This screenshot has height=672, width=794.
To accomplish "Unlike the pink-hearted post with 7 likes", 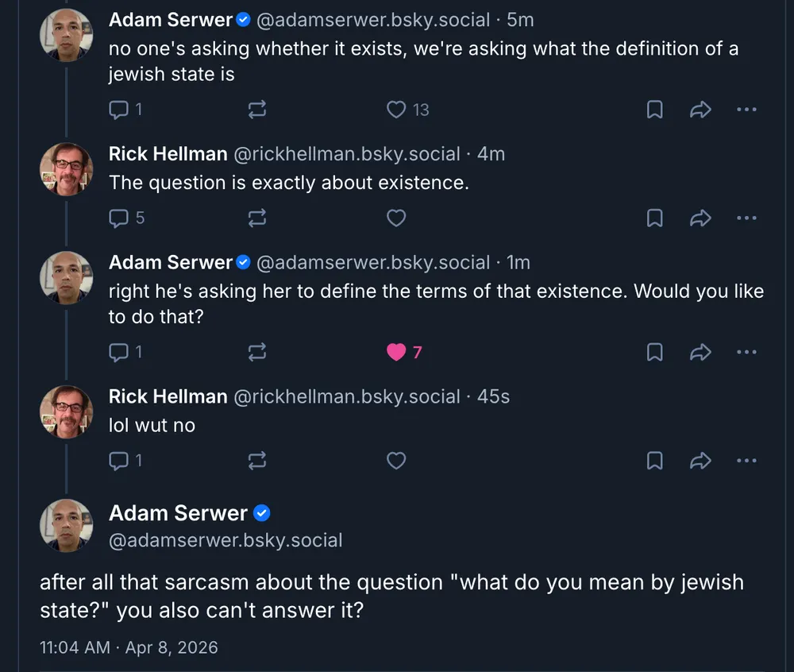I will tap(396, 351).
